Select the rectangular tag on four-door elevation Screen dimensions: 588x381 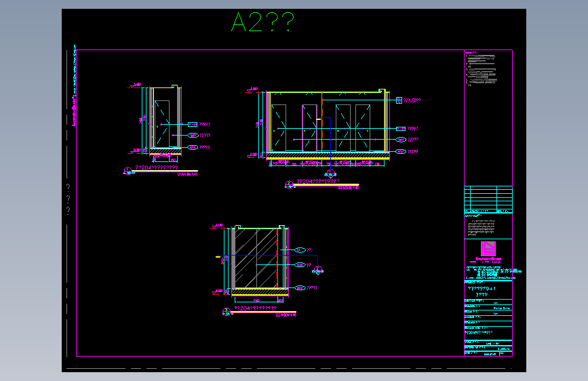click(401, 129)
